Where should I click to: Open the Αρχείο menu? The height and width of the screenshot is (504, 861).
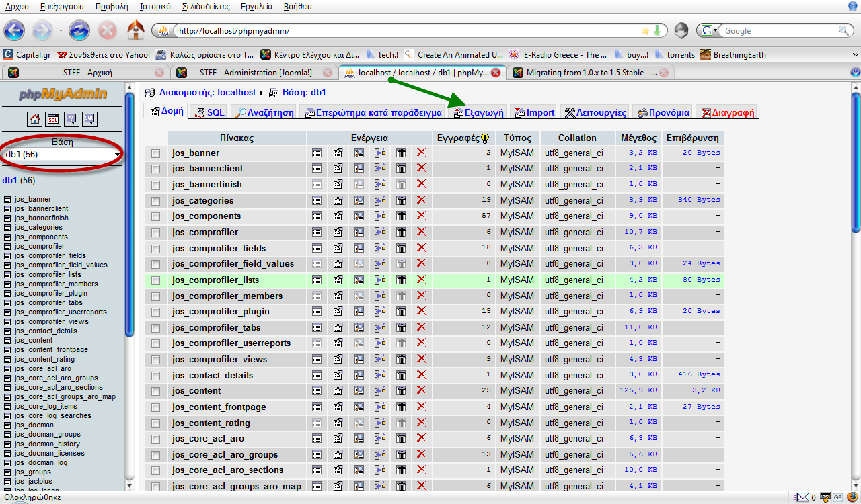[x=17, y=6]
